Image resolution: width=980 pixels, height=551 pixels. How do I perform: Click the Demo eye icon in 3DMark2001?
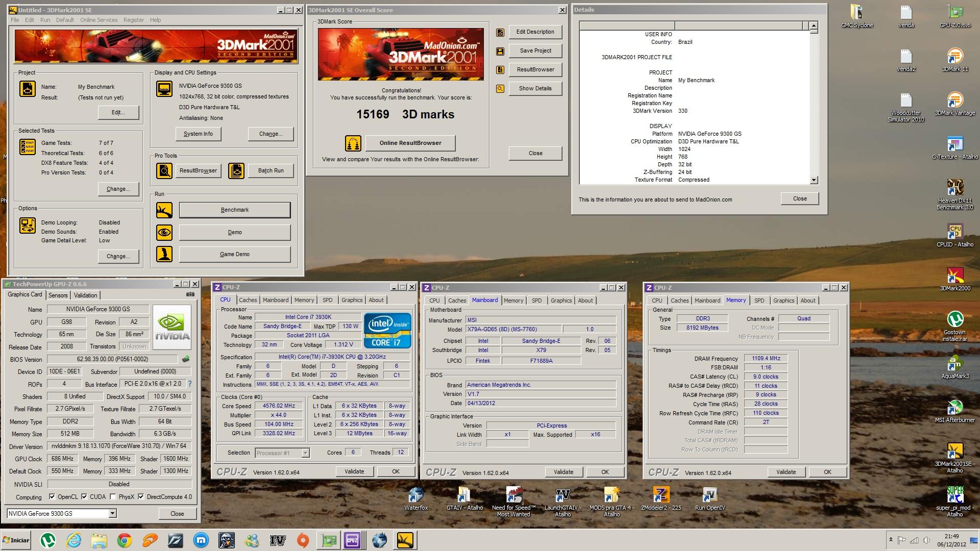164,233
